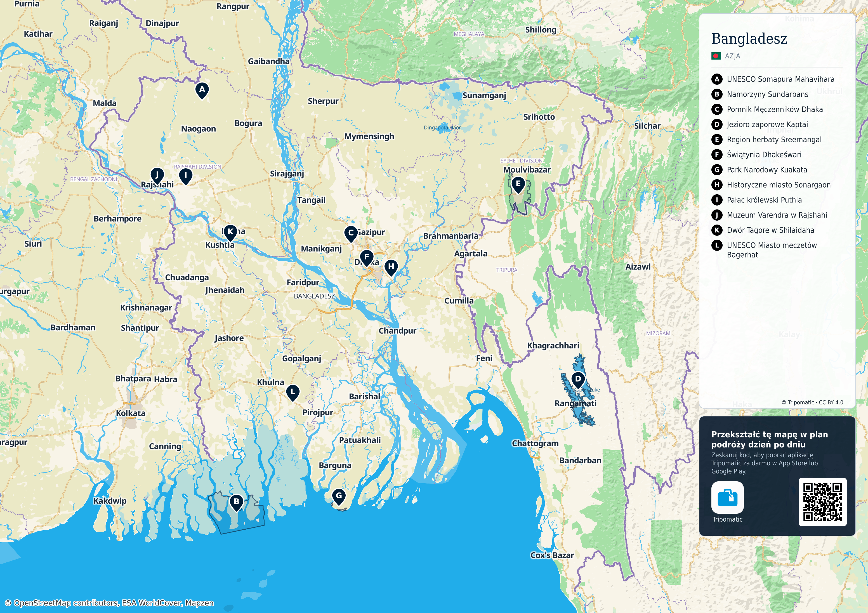Click map pin C near Gazipur
This screenshot has width=868, height=613.
pos(351,234)
